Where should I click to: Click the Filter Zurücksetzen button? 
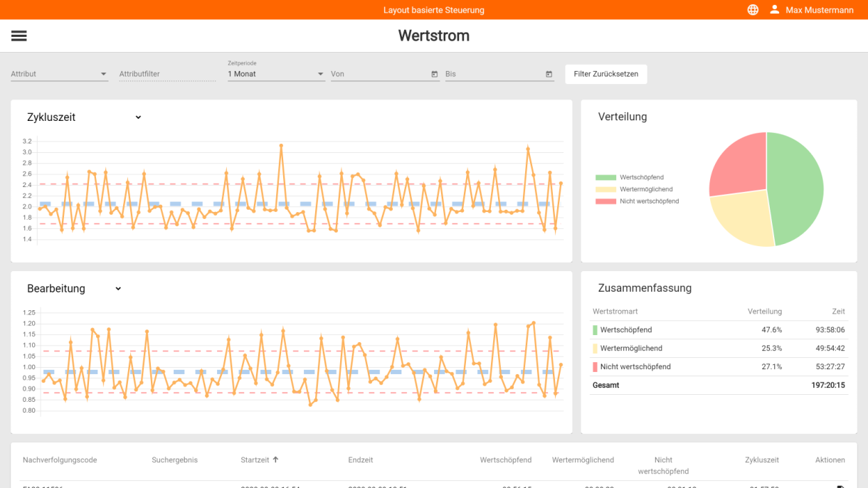(606, 74)
